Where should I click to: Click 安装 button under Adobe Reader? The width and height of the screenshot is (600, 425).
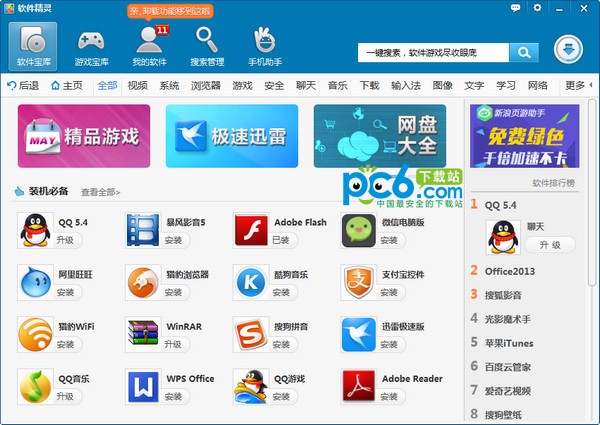[389, 397]
